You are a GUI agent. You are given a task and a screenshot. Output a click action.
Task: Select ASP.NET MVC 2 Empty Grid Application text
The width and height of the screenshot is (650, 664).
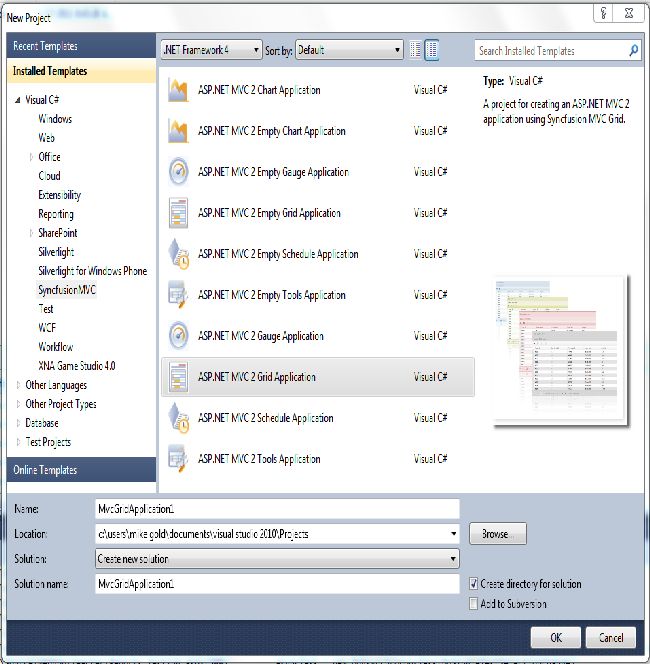pos(269,213)
